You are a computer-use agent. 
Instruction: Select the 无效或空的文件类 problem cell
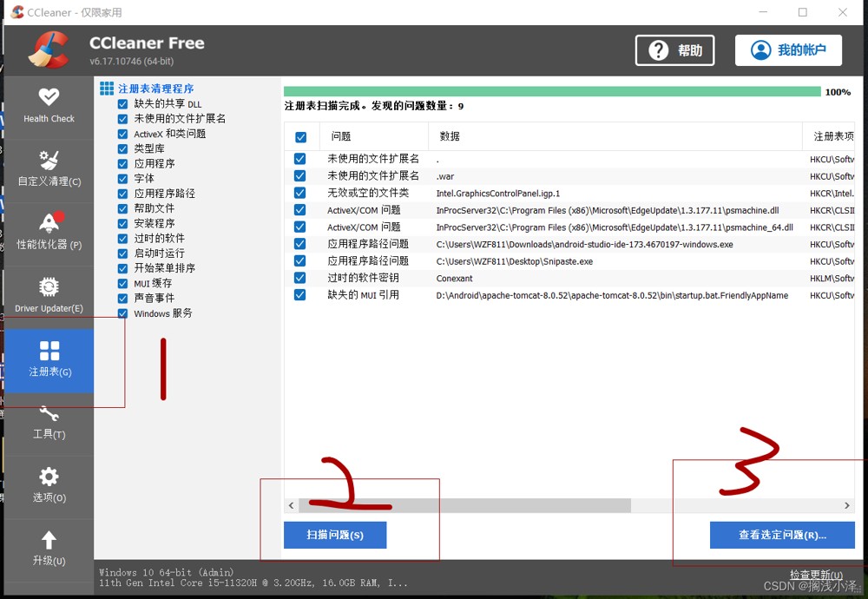368,194
